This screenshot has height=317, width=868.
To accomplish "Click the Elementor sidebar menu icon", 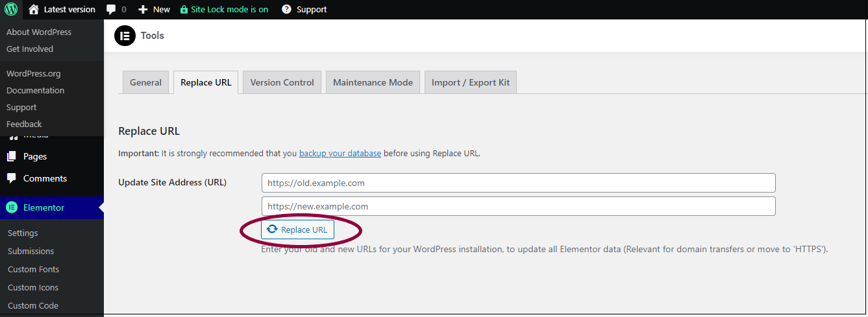I will [x=11, y=207].
